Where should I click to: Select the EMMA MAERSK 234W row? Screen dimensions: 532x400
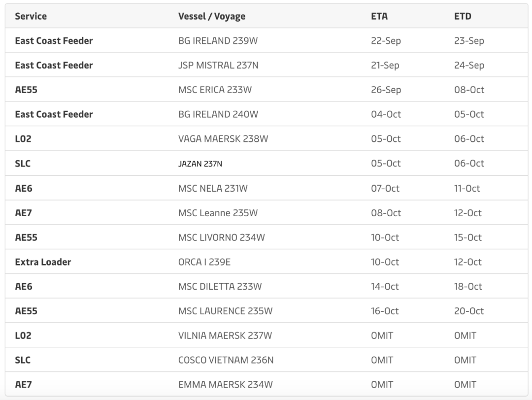pos(225,385)
